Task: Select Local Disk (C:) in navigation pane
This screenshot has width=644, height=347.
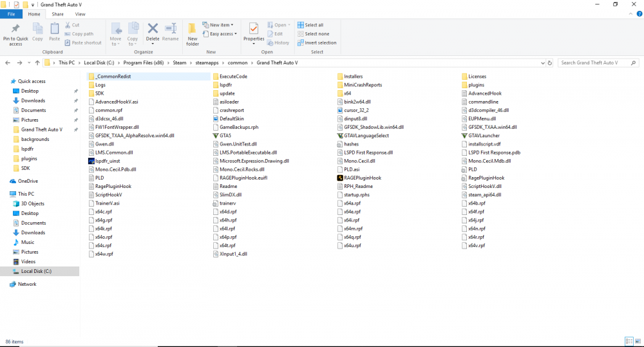Action: (x=36, y=272)
